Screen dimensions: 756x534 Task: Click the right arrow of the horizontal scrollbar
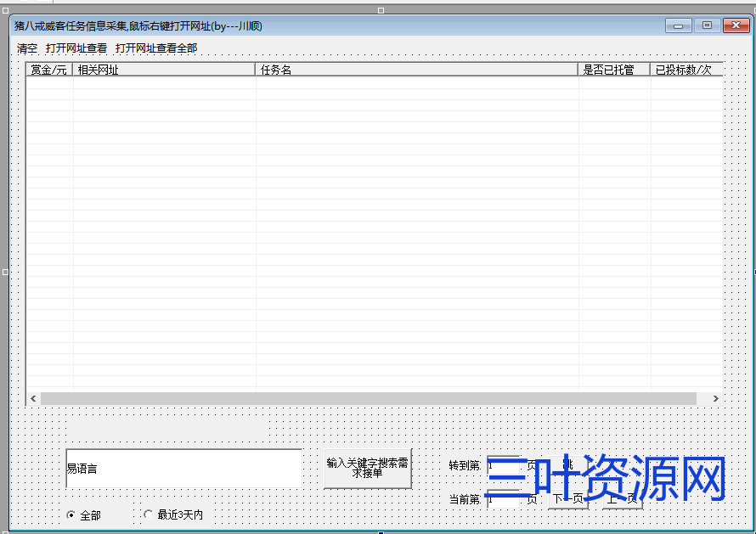tap(716, 397)
